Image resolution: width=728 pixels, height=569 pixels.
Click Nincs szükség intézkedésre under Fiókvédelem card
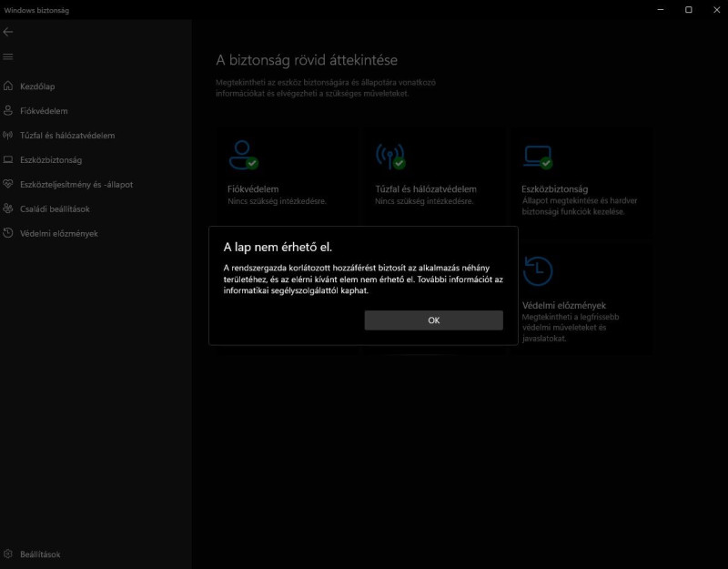pos(277,201)
